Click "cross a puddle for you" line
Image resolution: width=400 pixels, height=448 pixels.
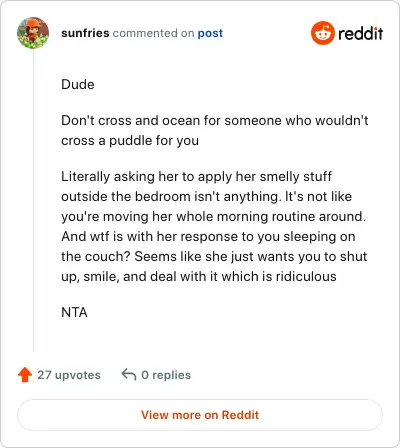pyautogui.click(x=130, y=140)
